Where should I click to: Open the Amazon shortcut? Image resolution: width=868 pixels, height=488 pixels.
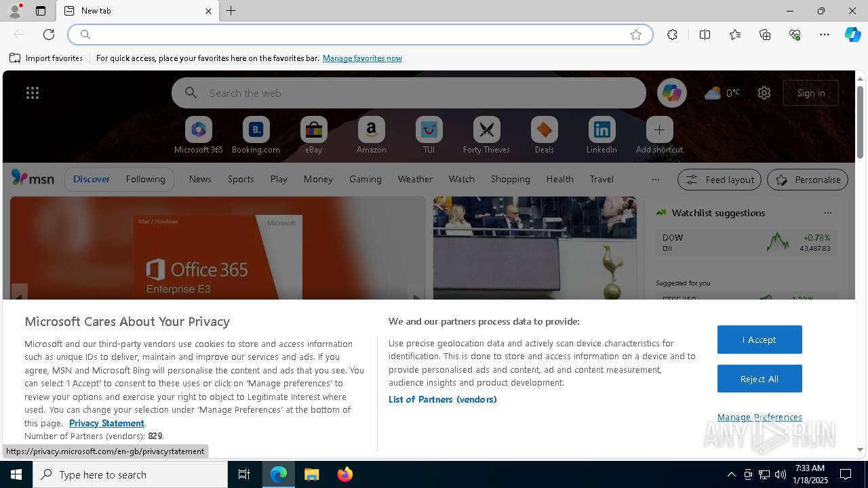click(371, 135)
